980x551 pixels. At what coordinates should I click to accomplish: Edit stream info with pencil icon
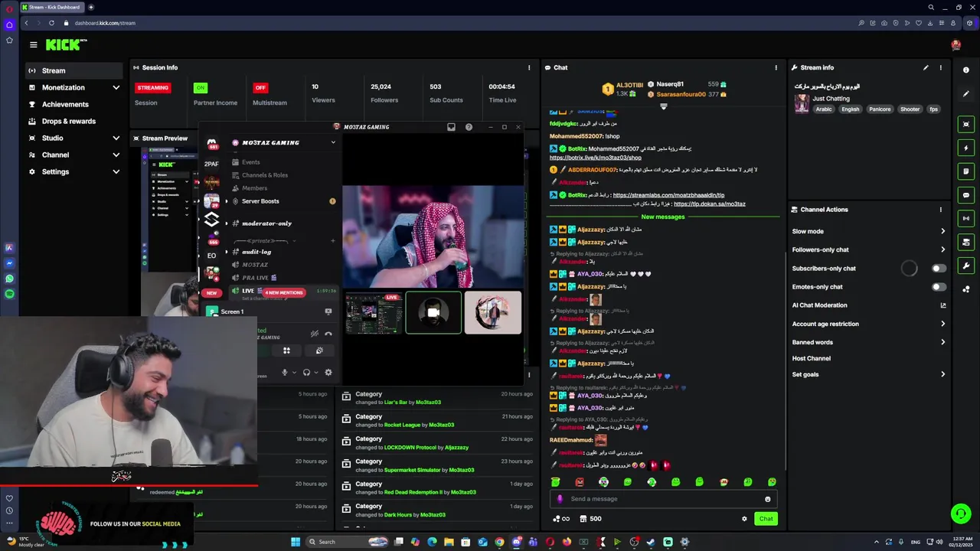pyautogui.click(x=926, y=67)
